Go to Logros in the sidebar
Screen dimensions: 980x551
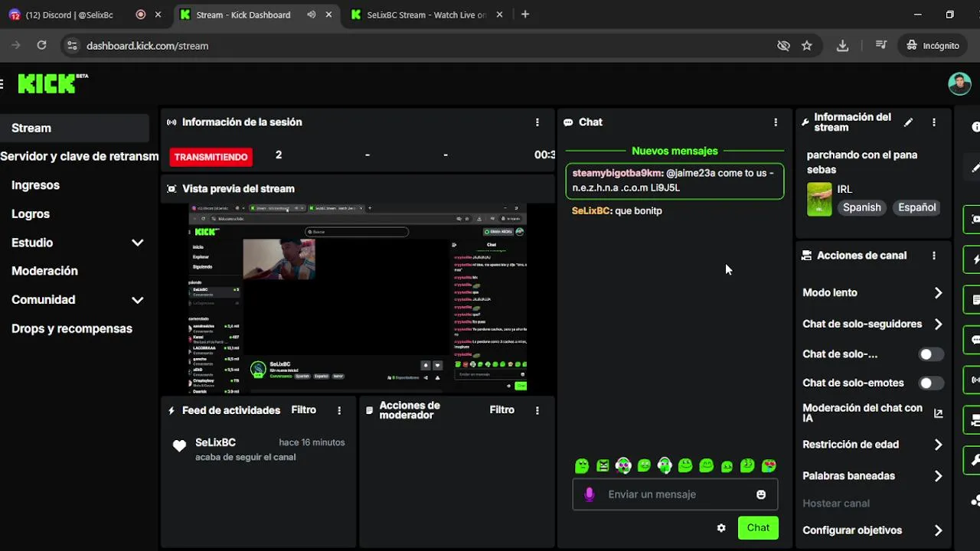coord(31,214)
